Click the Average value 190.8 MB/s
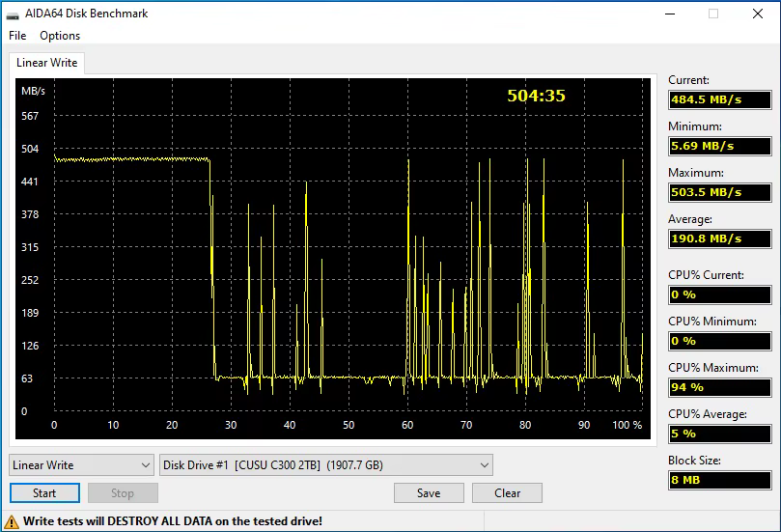This screenshot has height=532, width=781. [x=720, y=238]
